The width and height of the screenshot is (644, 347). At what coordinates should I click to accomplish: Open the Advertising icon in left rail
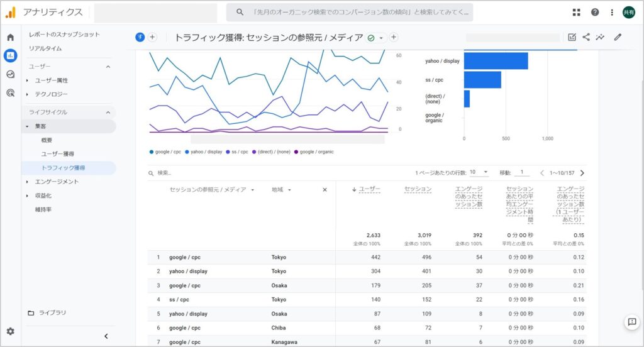point(11,93)
